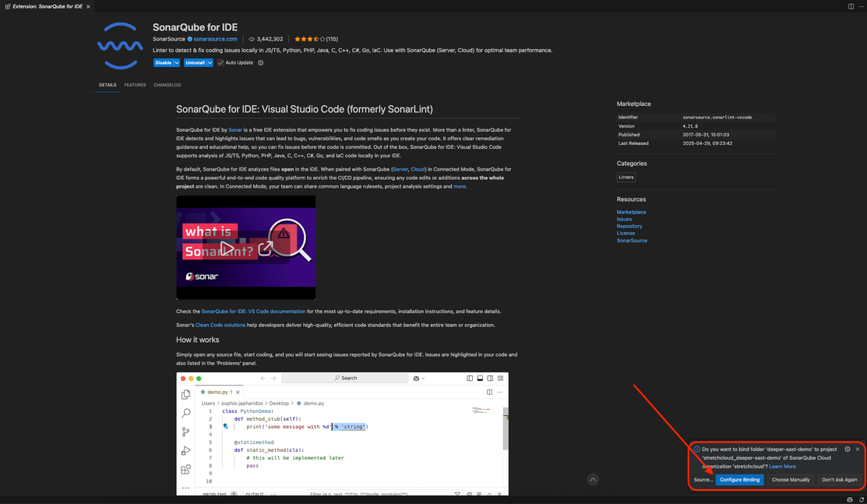Open the Learn More link in the notification
Image resolution: width=867 pixels, height=504 pixels.
click(783, 466)
